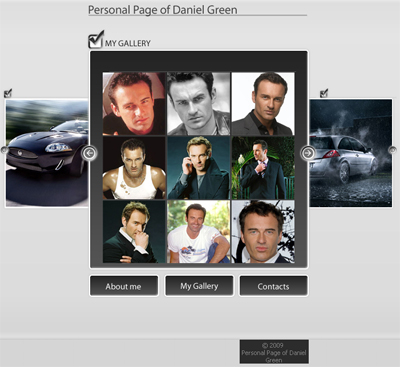Open the About me page
Viewport: 400px width, 367px height.
[x=124, y=286]
